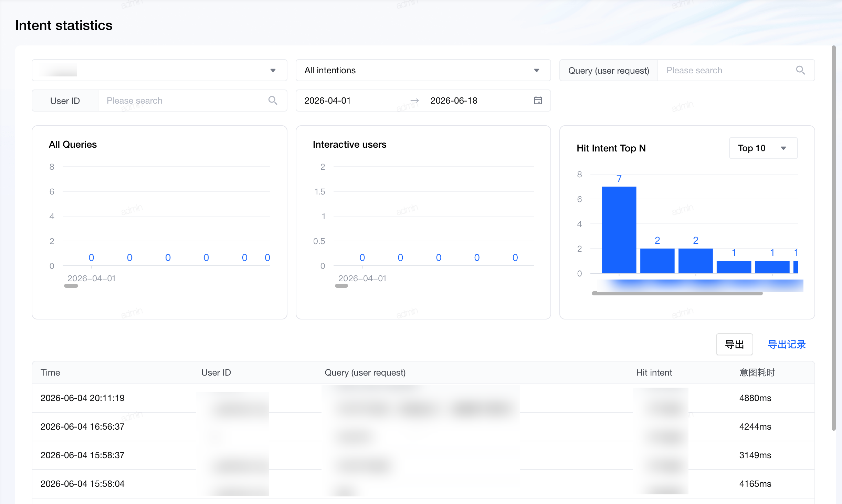
Task: Open the All intentions dropdown
Action: pos(423,70)
